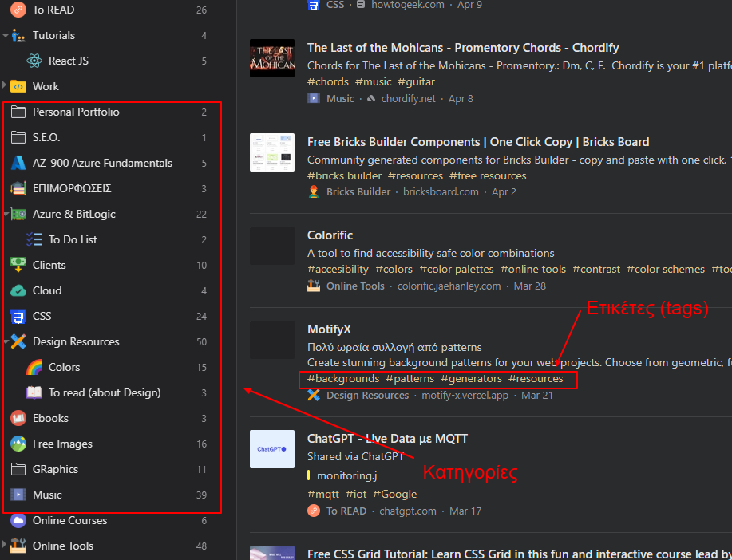Open the #guitar tag on Chordify bookmark
Image resolution: width=732 pixels, height=560 pixels.
pyautogui.click(x=416, y=81)
